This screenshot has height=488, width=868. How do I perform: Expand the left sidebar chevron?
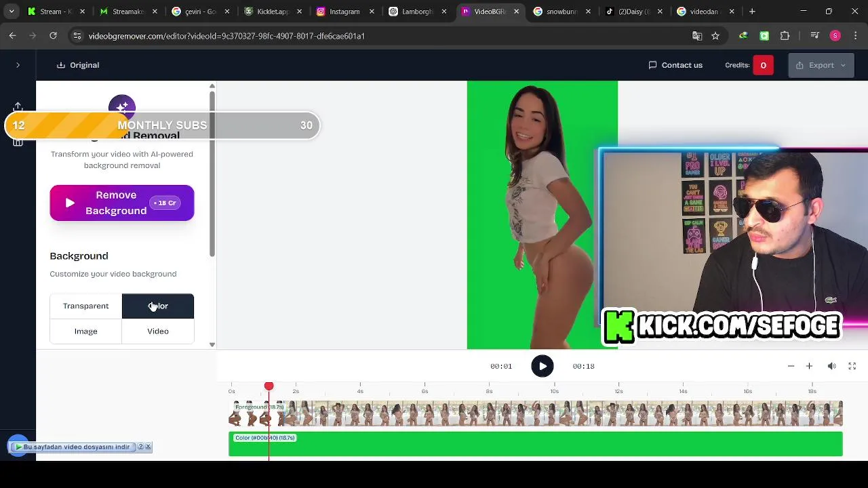coord(18,65)
